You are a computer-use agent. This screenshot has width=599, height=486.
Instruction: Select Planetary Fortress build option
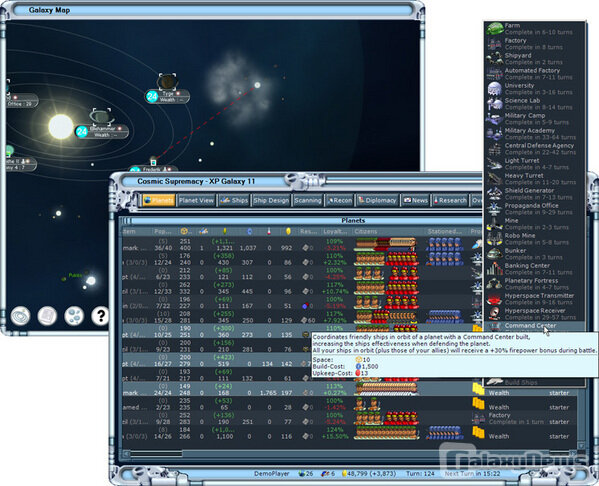(x=535, y=284)
